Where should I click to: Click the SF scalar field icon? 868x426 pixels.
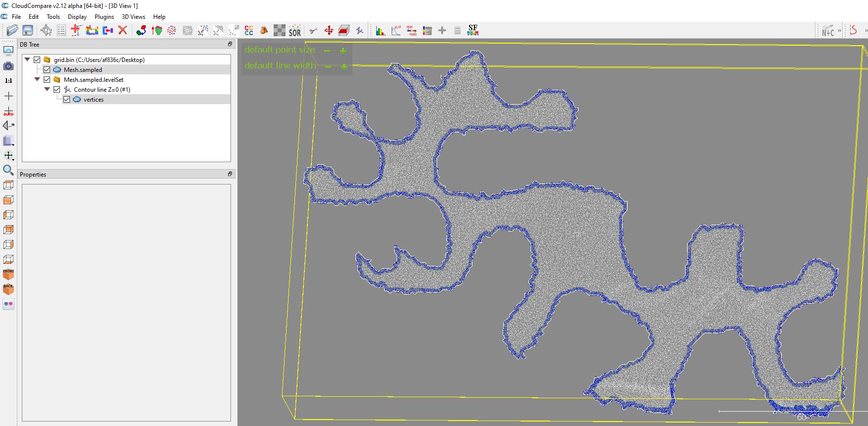pos(473,30)
